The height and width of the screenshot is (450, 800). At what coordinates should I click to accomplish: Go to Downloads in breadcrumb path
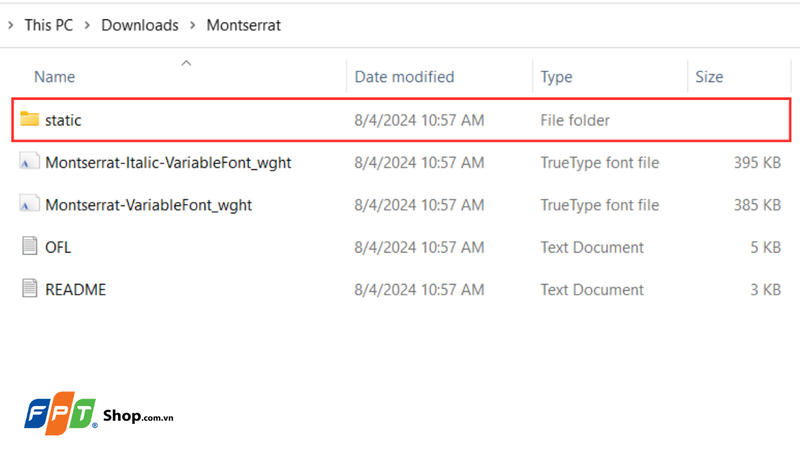pos(140,26)
